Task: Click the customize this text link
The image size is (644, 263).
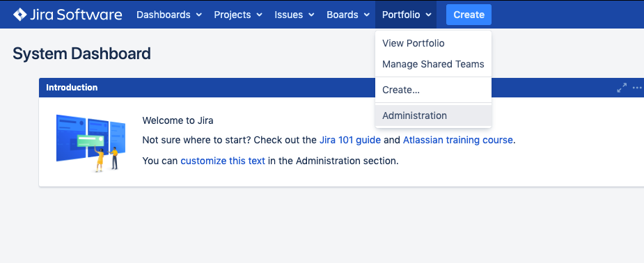Action: point(223,161)
